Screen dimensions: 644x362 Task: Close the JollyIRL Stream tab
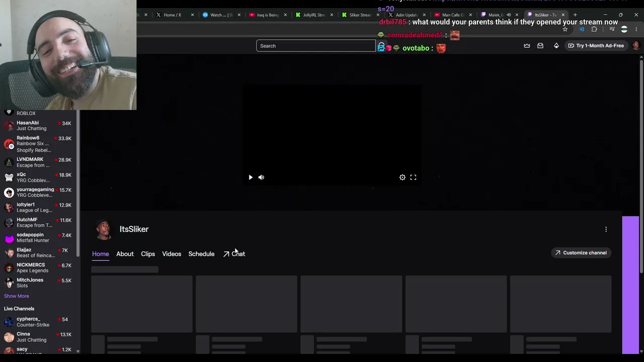[332, 15]
